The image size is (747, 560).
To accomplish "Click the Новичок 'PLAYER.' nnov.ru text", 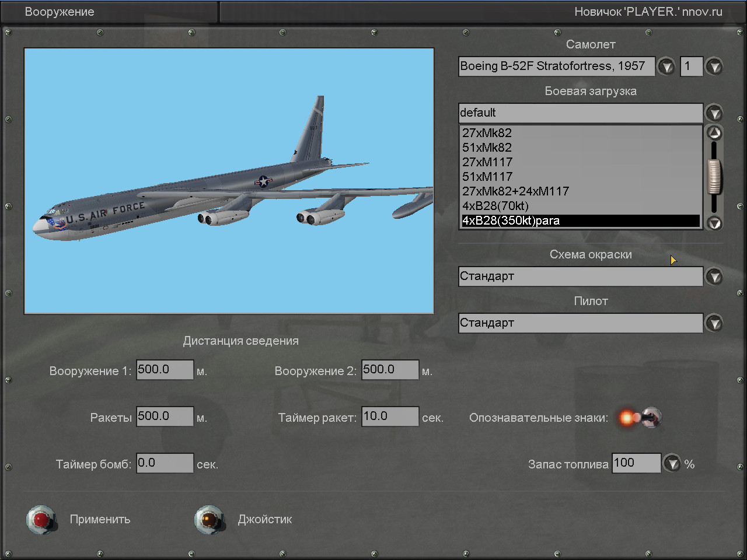I will [648, 12].
